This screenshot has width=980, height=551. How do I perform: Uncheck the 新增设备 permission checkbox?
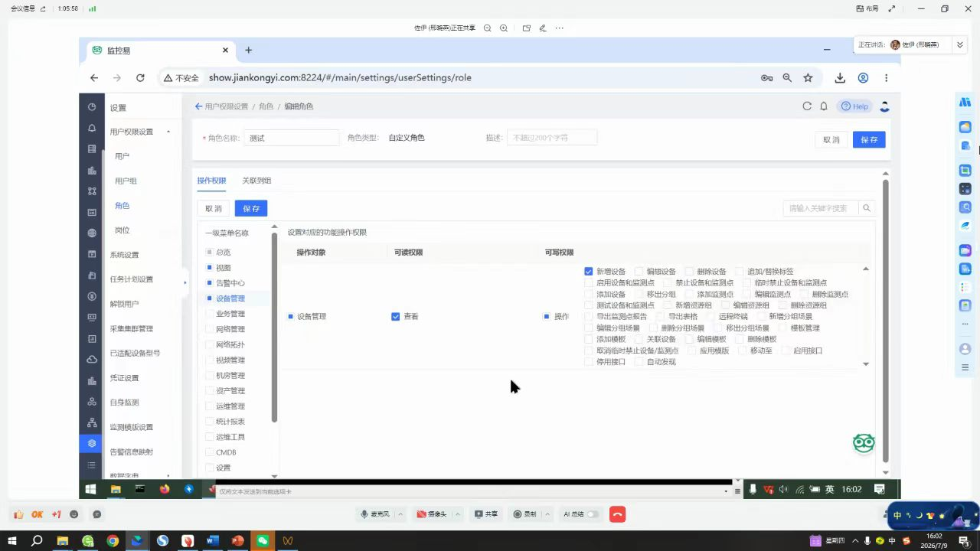click(589, 272)
